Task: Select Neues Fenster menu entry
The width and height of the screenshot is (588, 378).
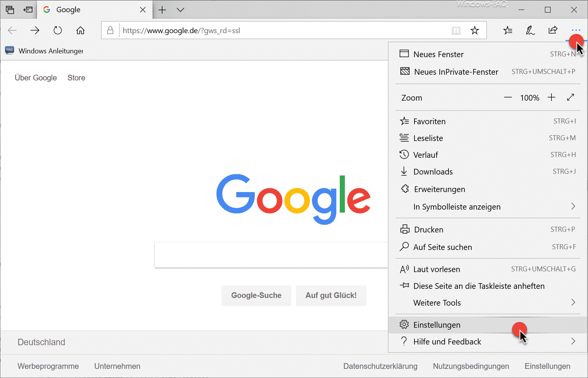Action: (488, 54)
